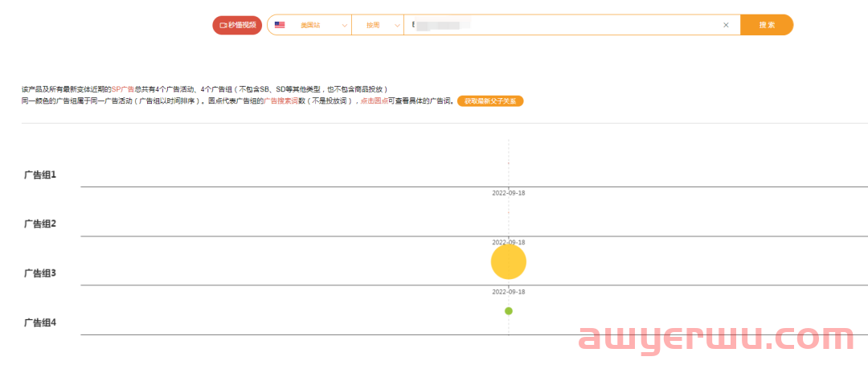Click the red SP广告 text
This screenshot has width=868, height=365.
(123, 88)
